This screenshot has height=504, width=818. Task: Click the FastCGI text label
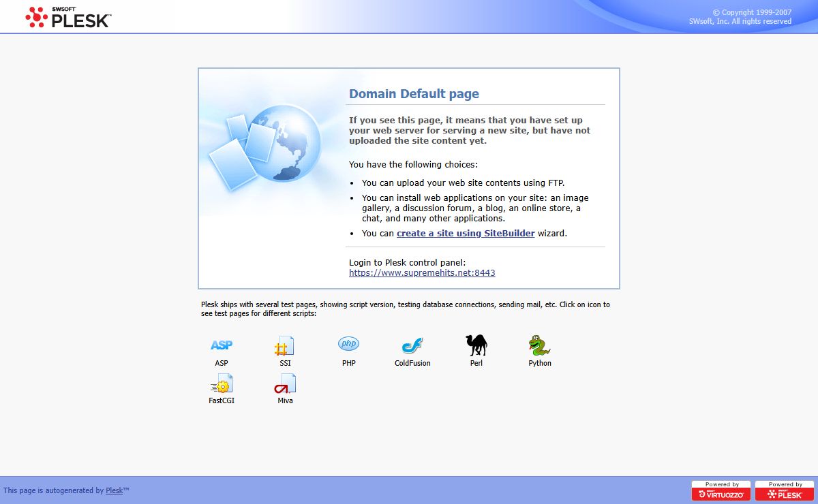click(222, 400)
